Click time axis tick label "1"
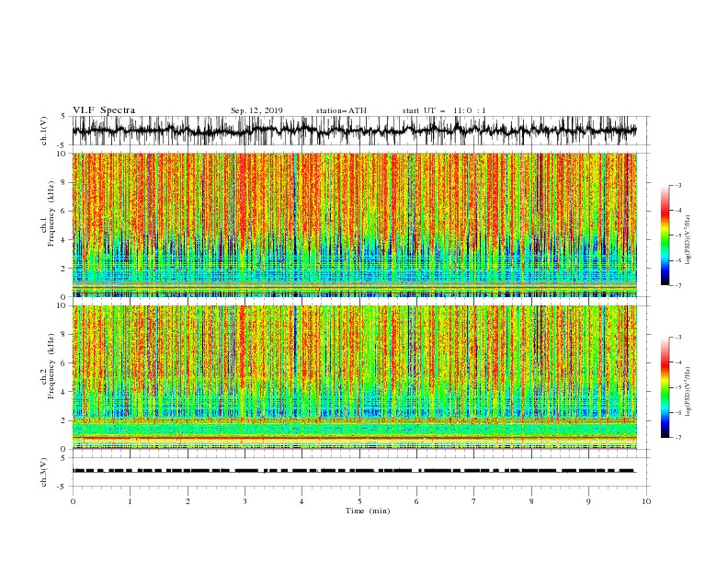The image size is (728, 563). pos(130,501)
